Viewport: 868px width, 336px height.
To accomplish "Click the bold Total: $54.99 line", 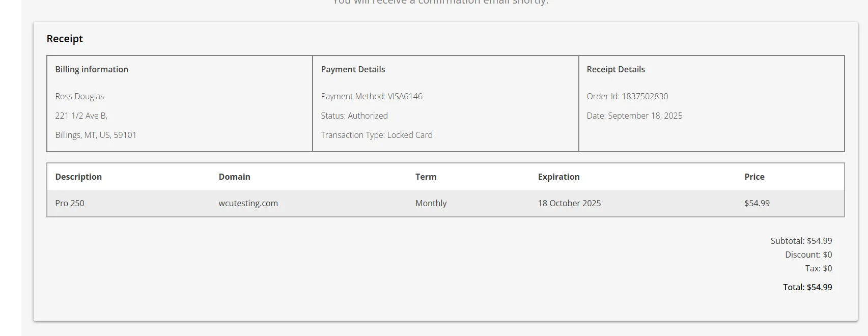I will click(x=807, y=287).
